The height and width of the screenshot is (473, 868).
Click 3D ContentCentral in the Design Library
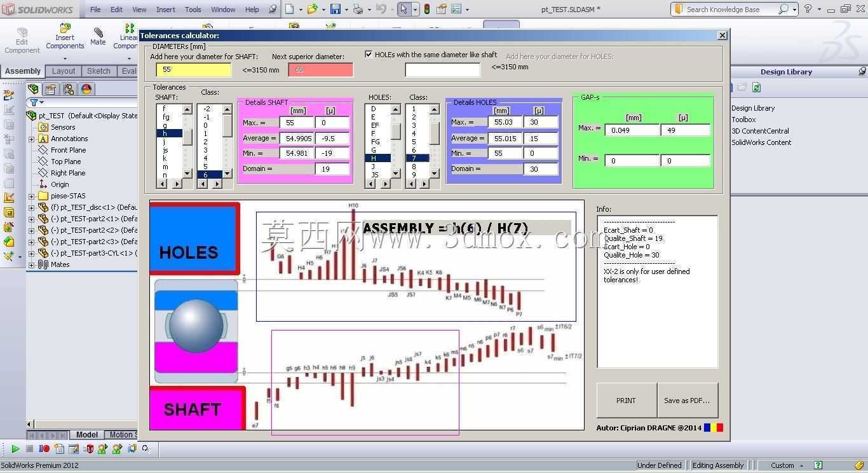(760, 131)
